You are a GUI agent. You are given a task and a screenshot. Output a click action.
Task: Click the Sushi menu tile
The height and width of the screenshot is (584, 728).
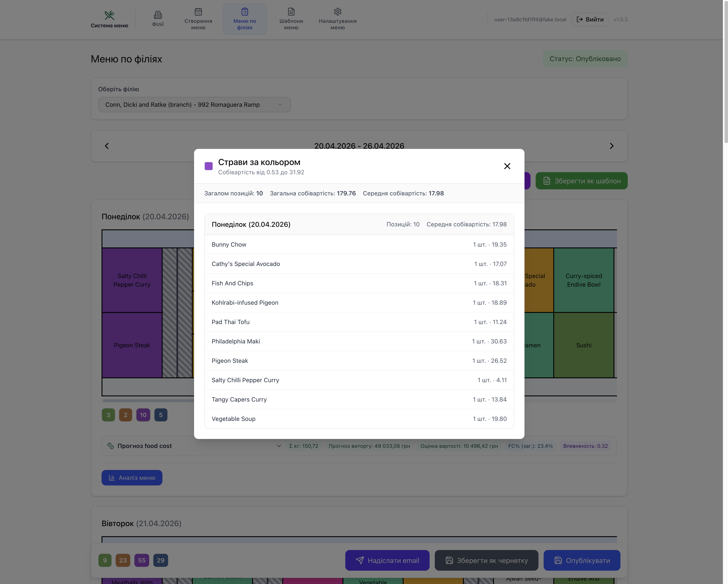tap(584, 345)
